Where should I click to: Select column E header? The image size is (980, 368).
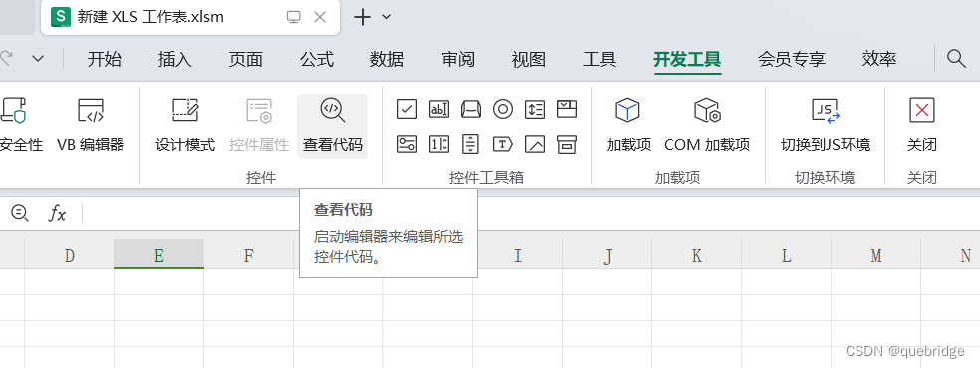click(158, 255)
